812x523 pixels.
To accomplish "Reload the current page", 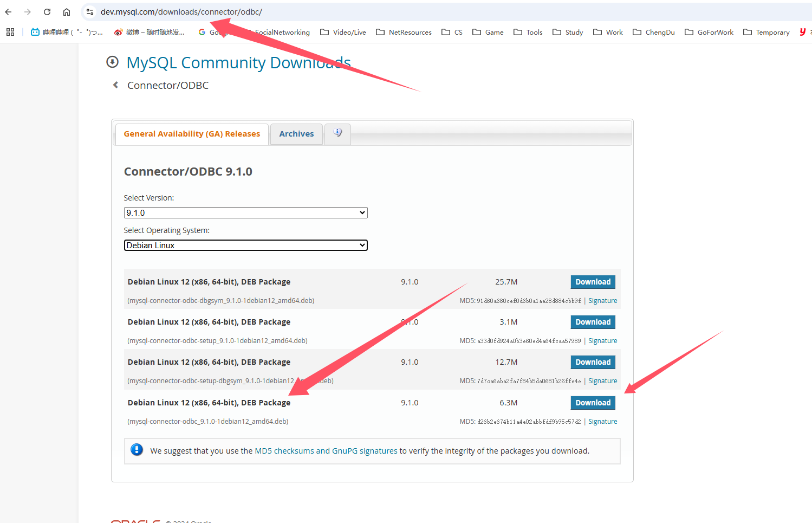I will 47,12.
